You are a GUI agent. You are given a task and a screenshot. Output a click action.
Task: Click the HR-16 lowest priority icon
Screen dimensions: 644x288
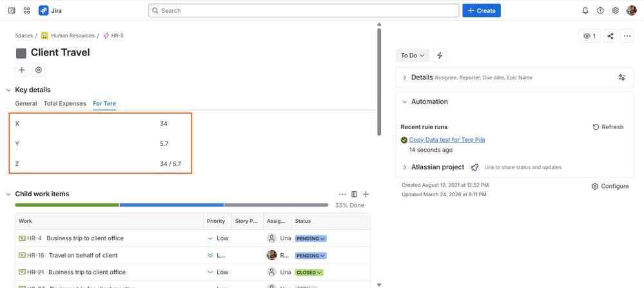pyautogui.click(x=210, y=256)
